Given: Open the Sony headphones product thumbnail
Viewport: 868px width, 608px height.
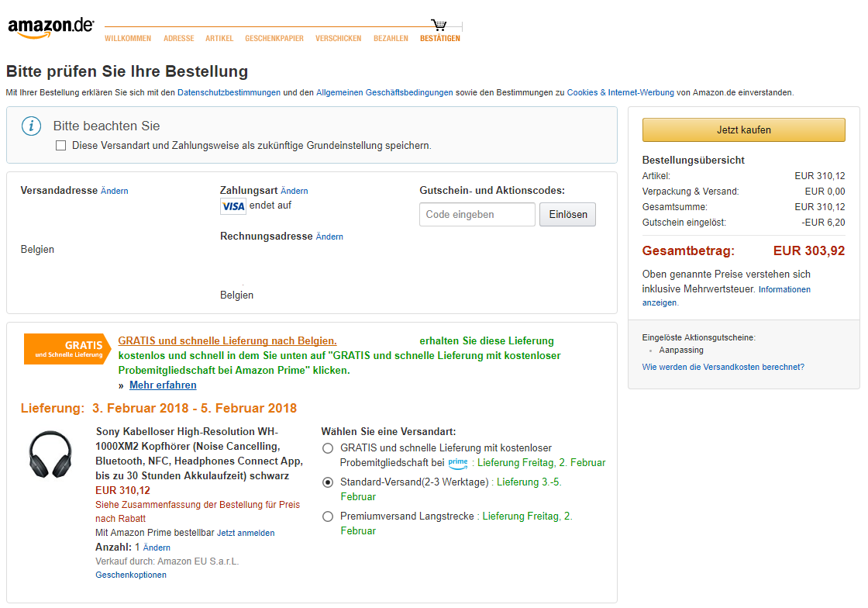Looking at the screenshot, I should point(51,454).
